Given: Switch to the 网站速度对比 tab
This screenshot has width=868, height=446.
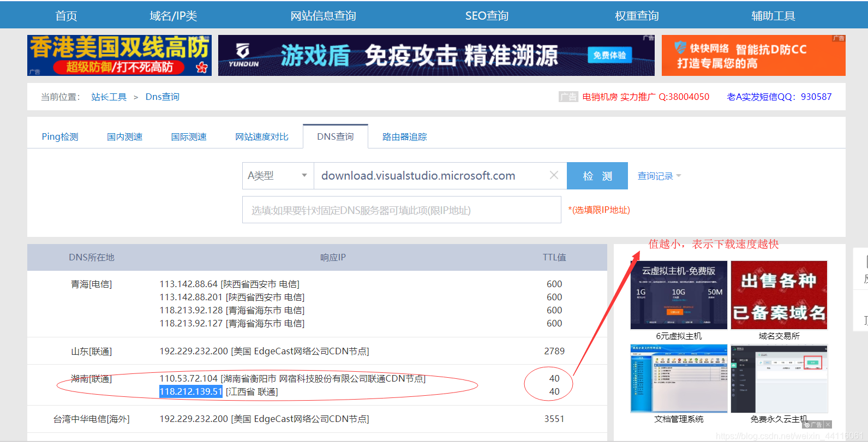Looking at the screenshot, I should coord(262,136).
